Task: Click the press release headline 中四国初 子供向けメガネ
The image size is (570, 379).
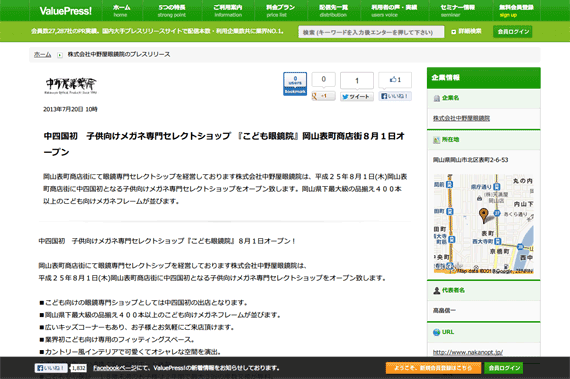Action: (x=224, y=144)
